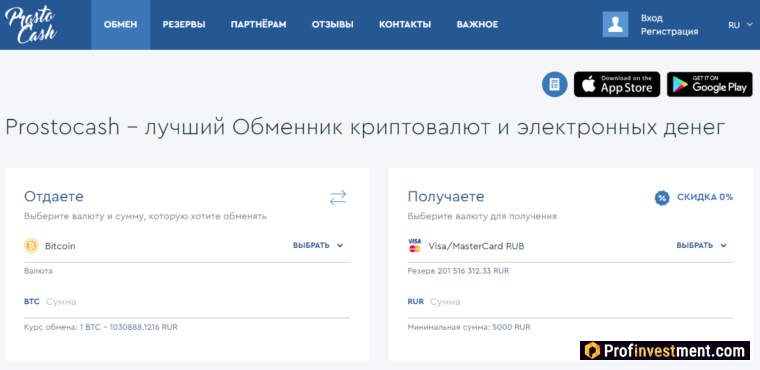Click the 'Курс обмена: 1 BTC' rate text
This screenshot has height=370, width=760.
(x=101, y=327)
